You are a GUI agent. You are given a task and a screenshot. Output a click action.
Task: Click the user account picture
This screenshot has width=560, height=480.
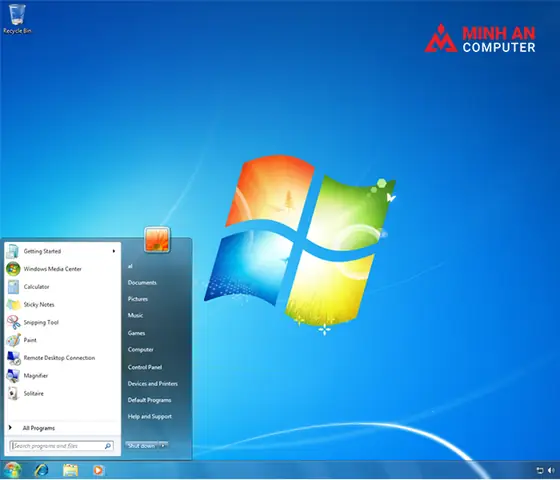pyautogui.click(x=157, y=240)
